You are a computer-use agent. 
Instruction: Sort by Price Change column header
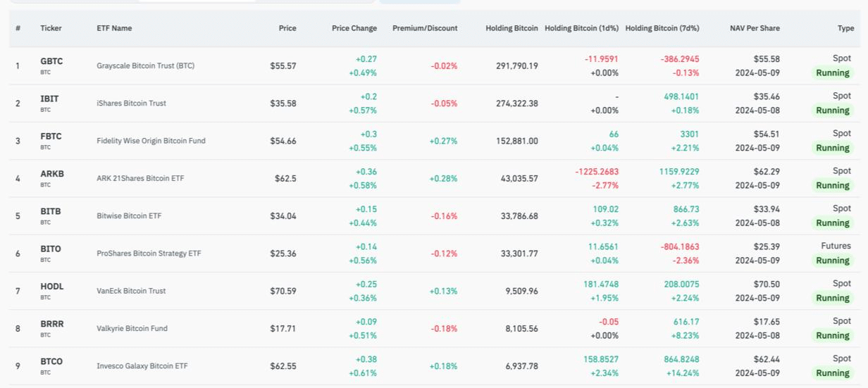354,28
